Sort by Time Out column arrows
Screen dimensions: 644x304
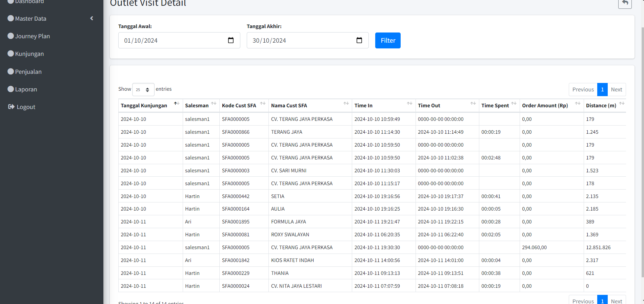pos(473,103)
